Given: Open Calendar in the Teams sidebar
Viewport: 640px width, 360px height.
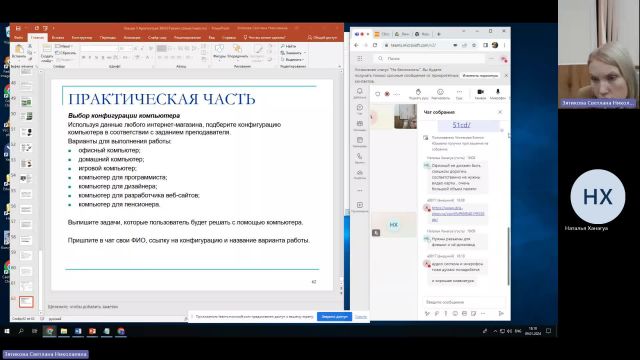Looking at the screenshot, I should pos(360,142).
